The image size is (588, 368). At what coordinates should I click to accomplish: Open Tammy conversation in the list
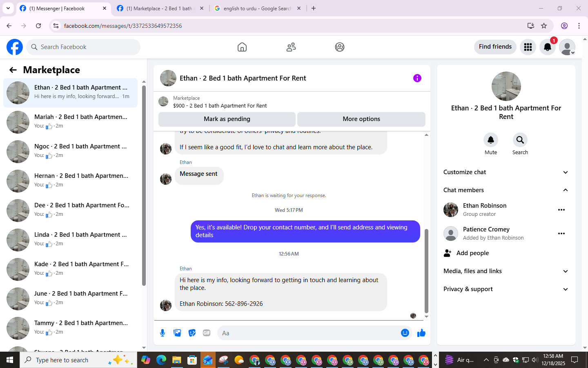tap(71, 328)
